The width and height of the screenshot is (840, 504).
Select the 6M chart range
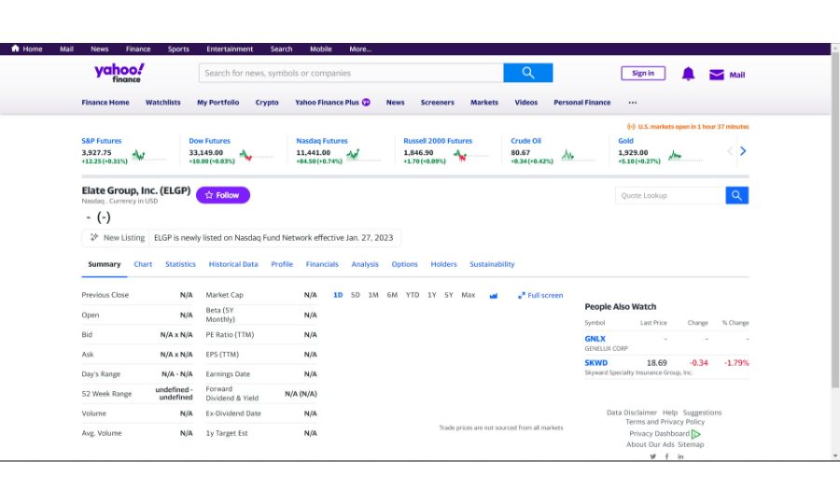pos(392,295)
